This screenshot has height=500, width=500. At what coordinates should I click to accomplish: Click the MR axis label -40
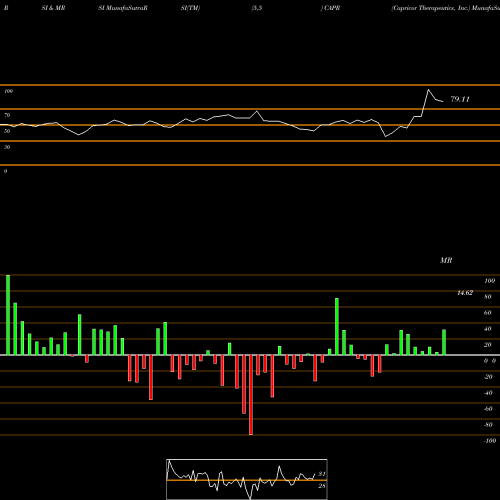click(488, 393)
